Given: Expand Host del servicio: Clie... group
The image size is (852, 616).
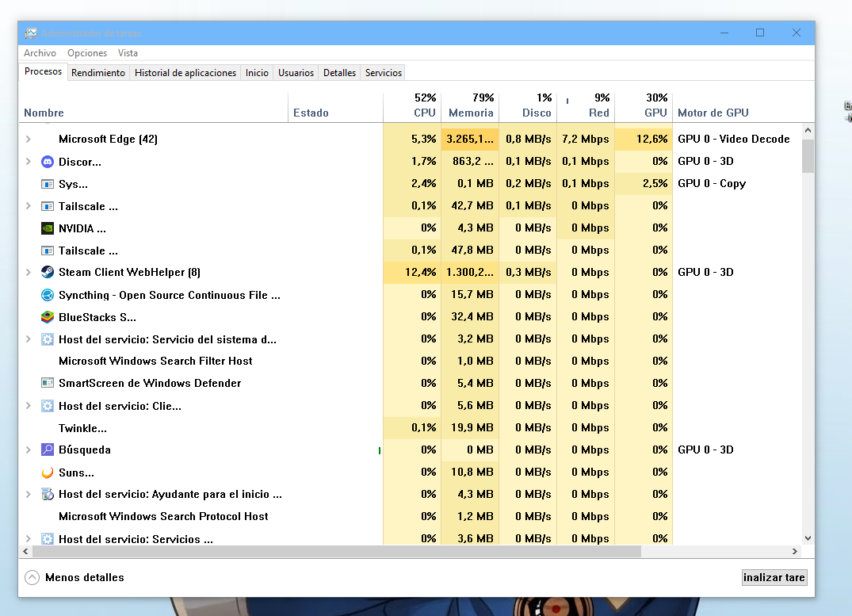Looking at the screenshot, I should (29, 406).
